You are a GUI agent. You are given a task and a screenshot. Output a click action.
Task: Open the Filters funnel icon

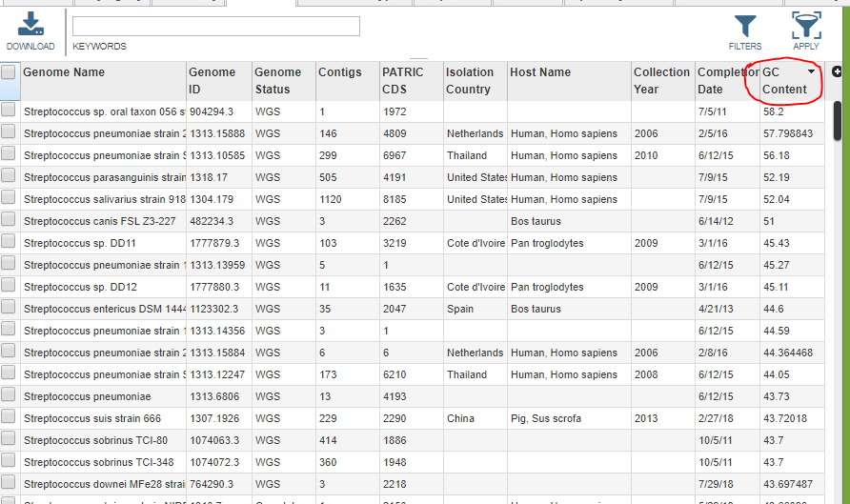click(x=745, y=26)
